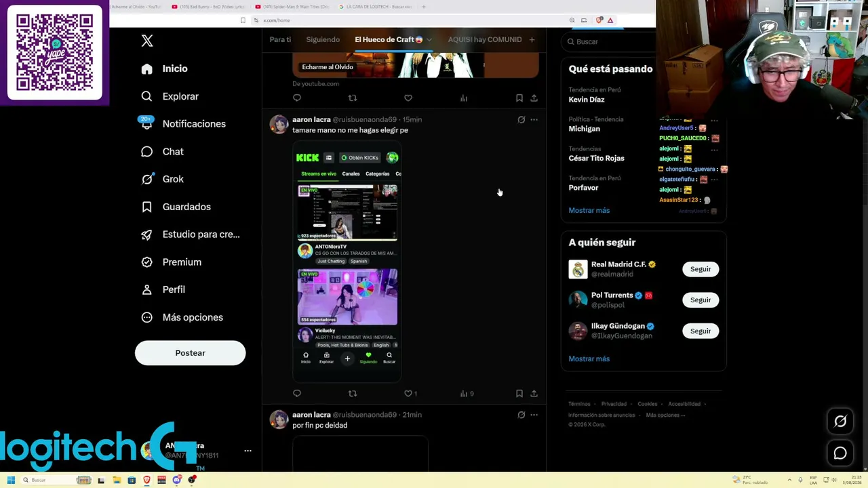
Task: Repost the 'tamare mano' post
Action: tap(353, 393)
